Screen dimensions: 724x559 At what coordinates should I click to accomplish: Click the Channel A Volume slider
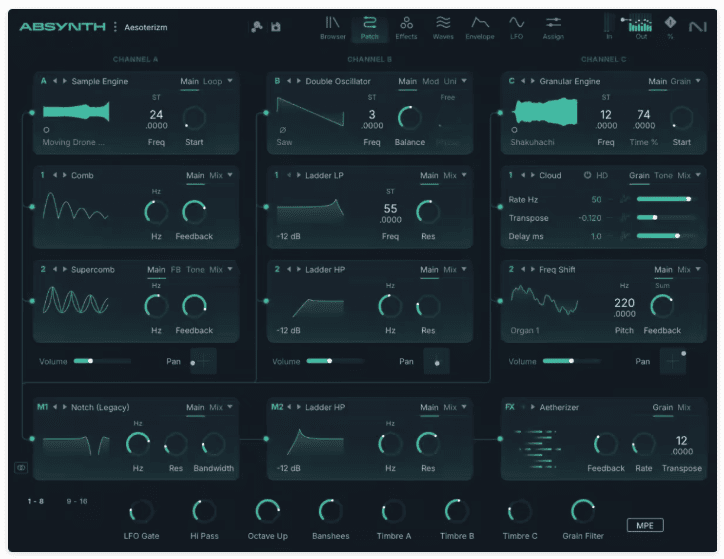102,361
